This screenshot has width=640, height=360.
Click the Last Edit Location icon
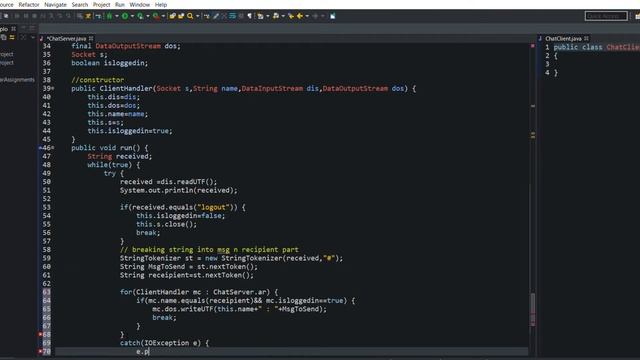tap(291, 16)
